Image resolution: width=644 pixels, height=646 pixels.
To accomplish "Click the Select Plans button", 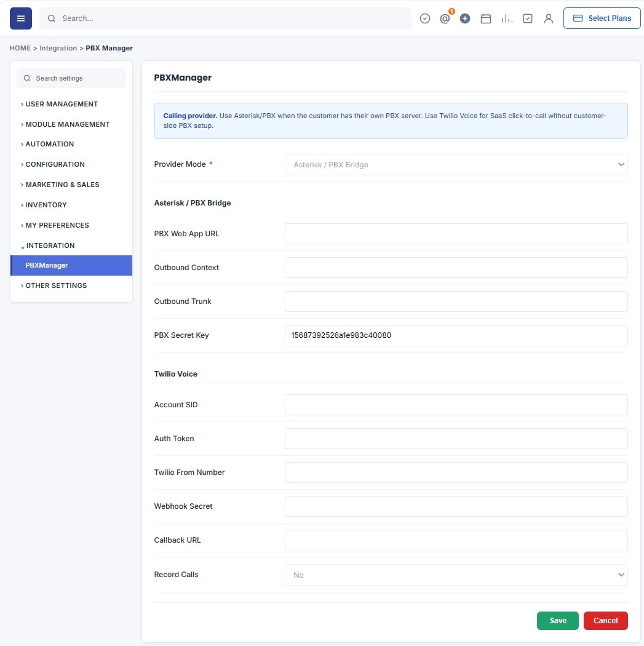I will coord(602,18).
